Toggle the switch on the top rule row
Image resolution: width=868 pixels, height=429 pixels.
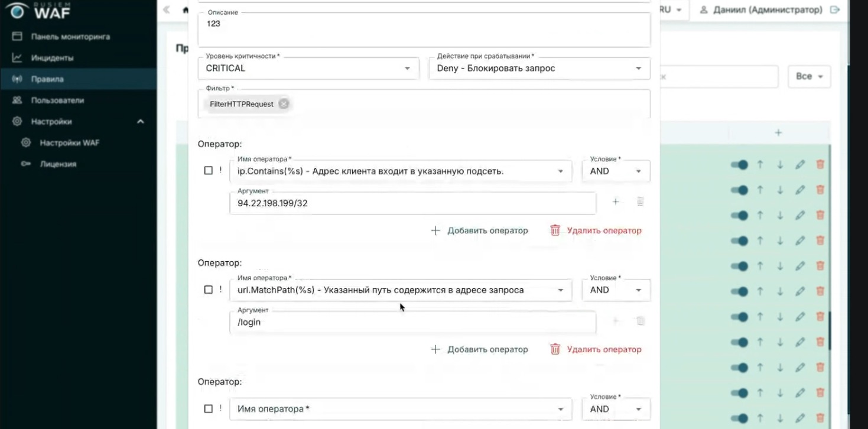(740, 165)
